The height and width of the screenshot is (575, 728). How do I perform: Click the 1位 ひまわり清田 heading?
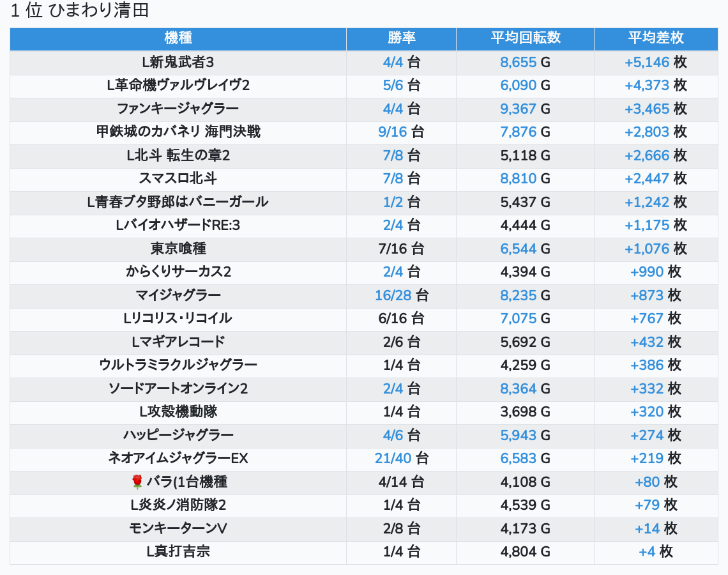(79, 10)
